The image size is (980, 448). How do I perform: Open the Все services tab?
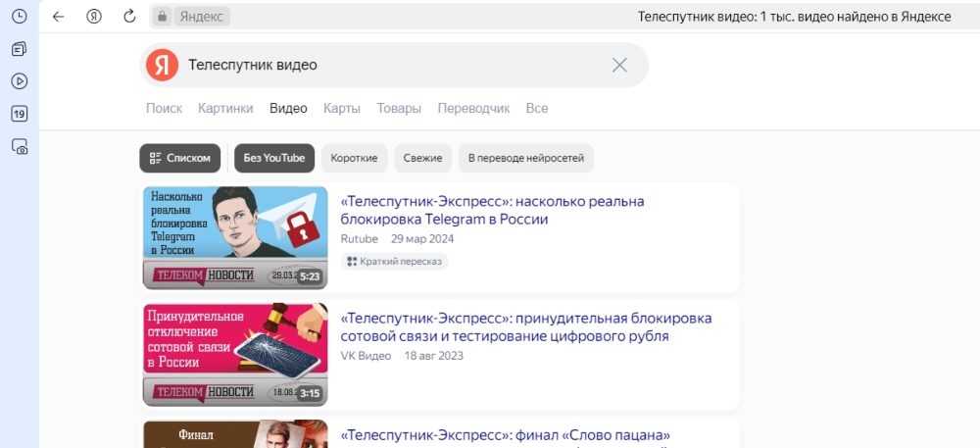[537, 109]
